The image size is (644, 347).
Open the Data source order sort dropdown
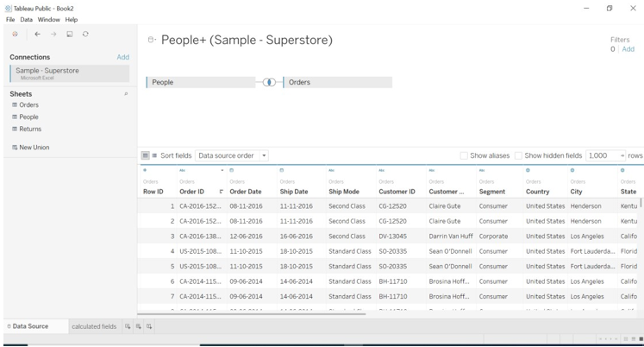[232, 155]
